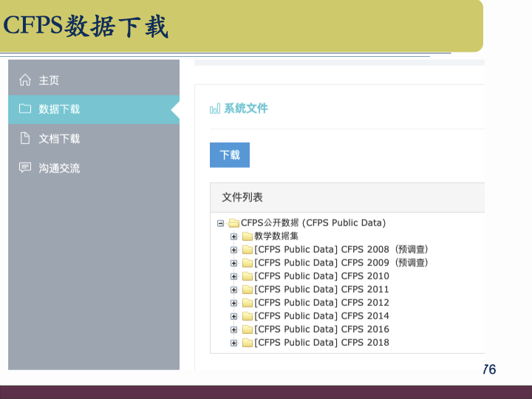Click the 教学数据集 folder icon
Image resolution: width=532 pixels, height=399 pixels.
(x=248, y=236)
